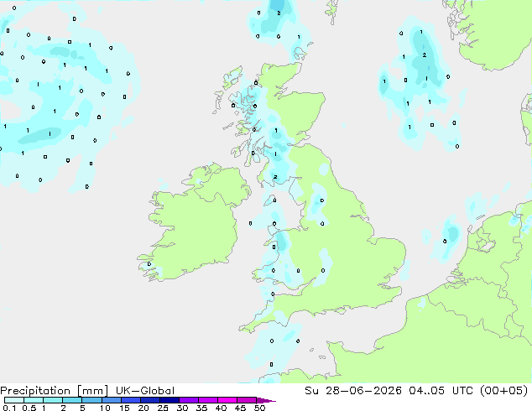Click the above-50 arrow tip of legend
Screen dimensions: 532x411
click(x=266, y=400)
